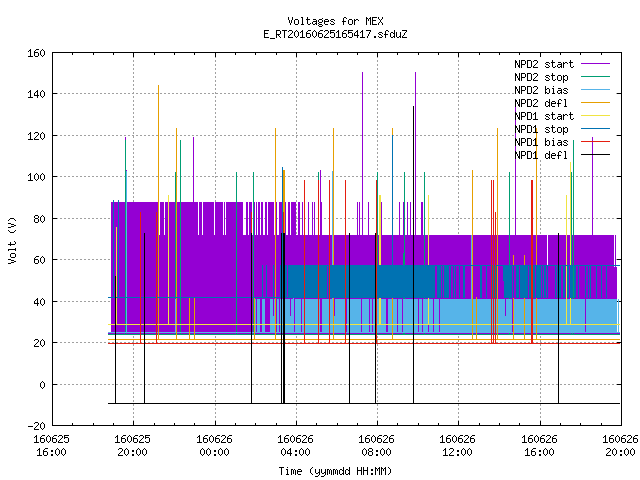The image size is (640, 480).
Task: Click the file name E_RT20160625165417.sfduZ subtitle
Action: click(335, 34)
